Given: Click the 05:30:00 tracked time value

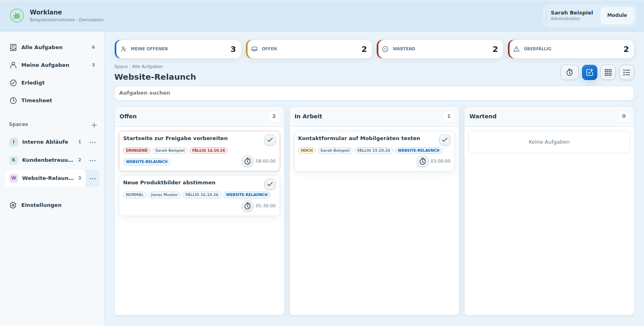Looking at the screenshot, I should [266, 206].
